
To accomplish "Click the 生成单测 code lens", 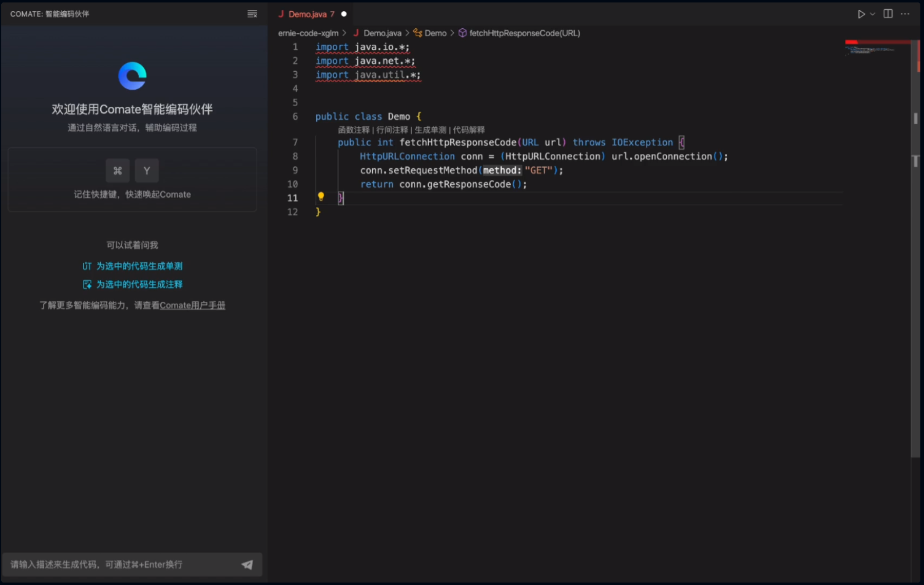I will (430, 130).
